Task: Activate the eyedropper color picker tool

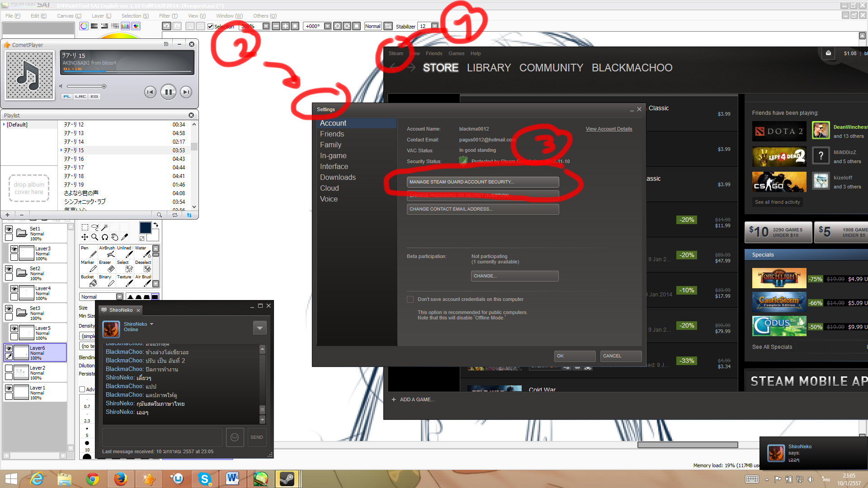Action: 125,237
